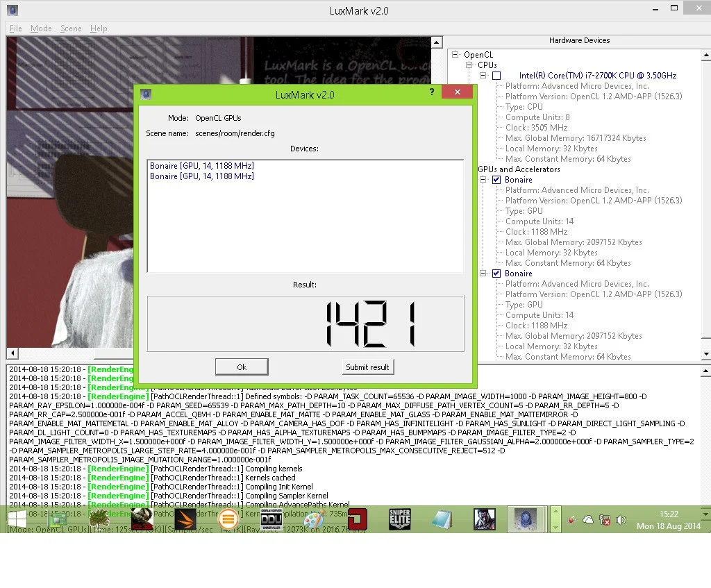Collapse the second Bonaire device details
Screen dimensions: 711x588
(483, 274)
